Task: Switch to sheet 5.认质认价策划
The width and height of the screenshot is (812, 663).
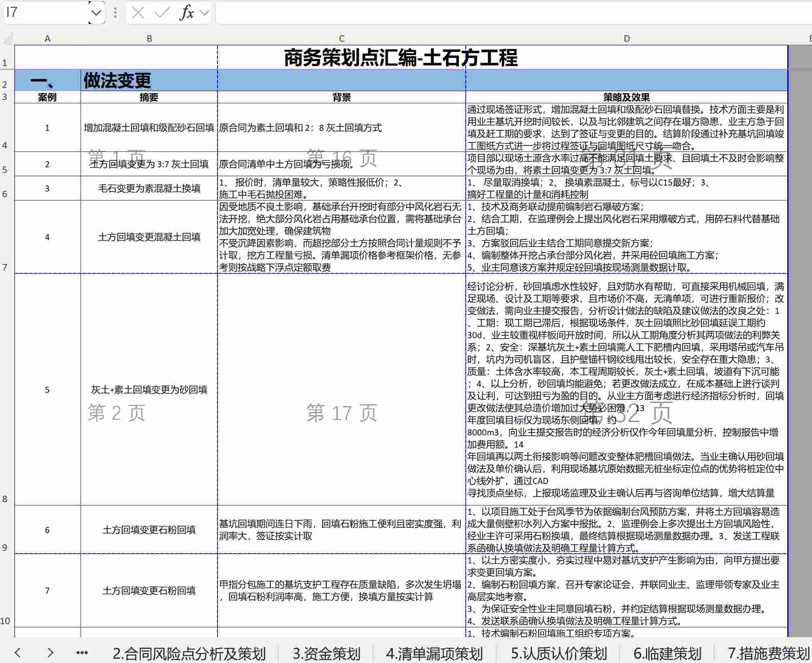Action: point(559,653)
